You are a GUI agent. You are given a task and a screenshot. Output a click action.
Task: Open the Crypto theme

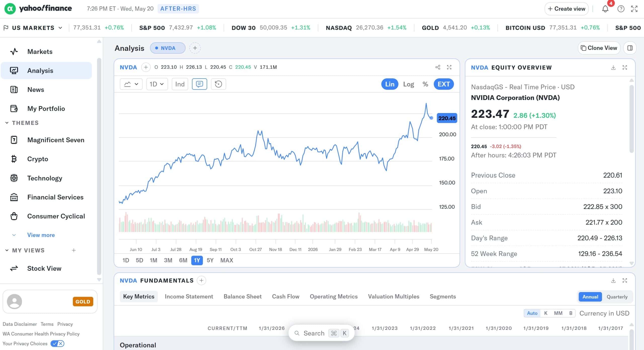coord(47,159)
